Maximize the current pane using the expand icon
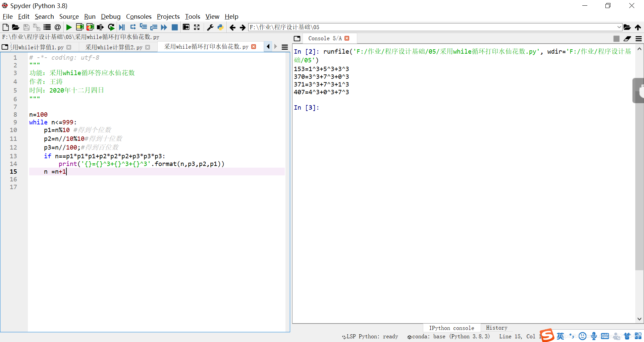The height and width of the screenshot is (342, 644). [197, 27]
